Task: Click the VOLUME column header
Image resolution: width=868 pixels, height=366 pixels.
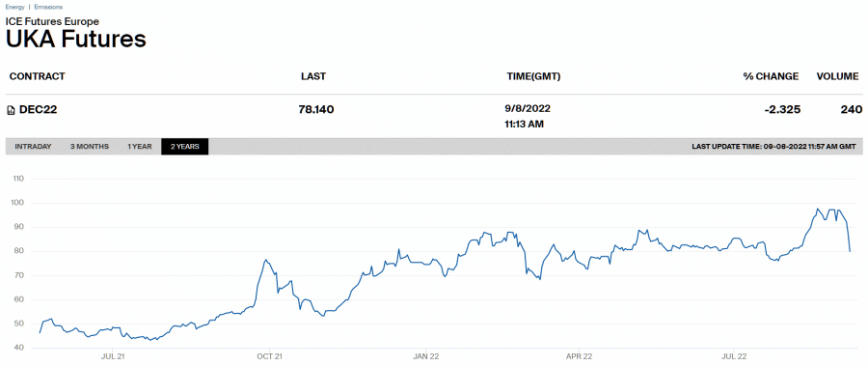Action: [837, 76]
